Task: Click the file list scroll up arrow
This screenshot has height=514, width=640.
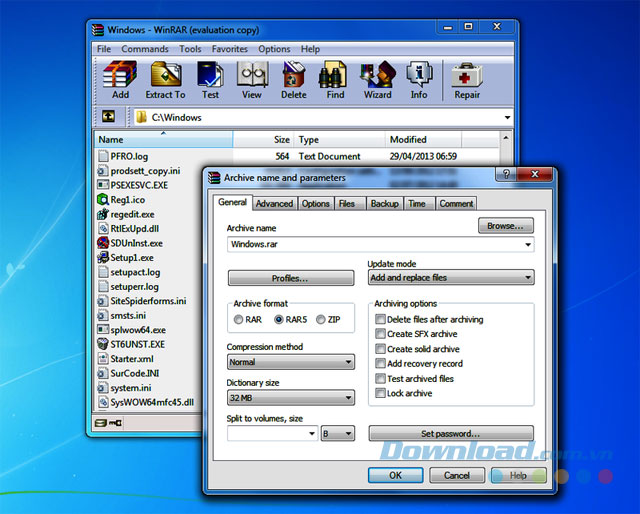Action: [506, 138]
